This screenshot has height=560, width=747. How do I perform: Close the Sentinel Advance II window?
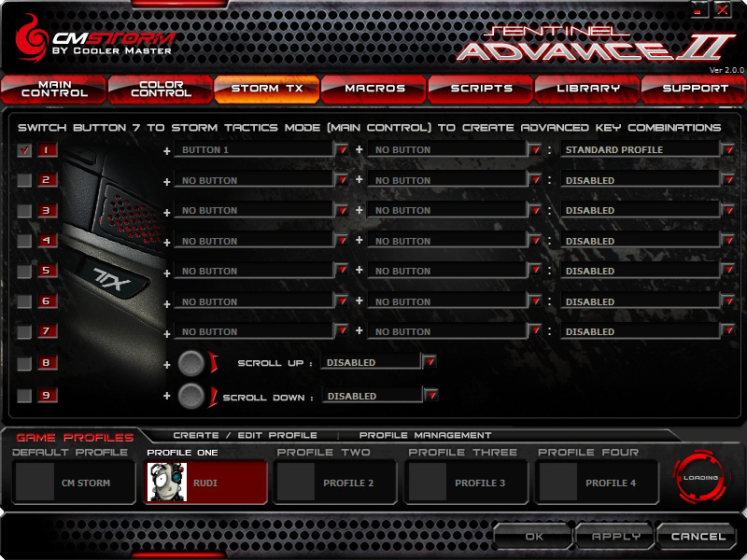[722, 9]
